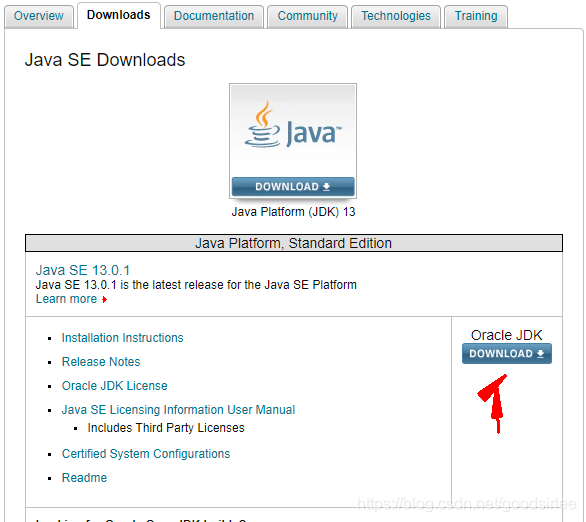586x522 pixels.
Task: Open the Release Notes link
Action: click(x=101, y=362)
